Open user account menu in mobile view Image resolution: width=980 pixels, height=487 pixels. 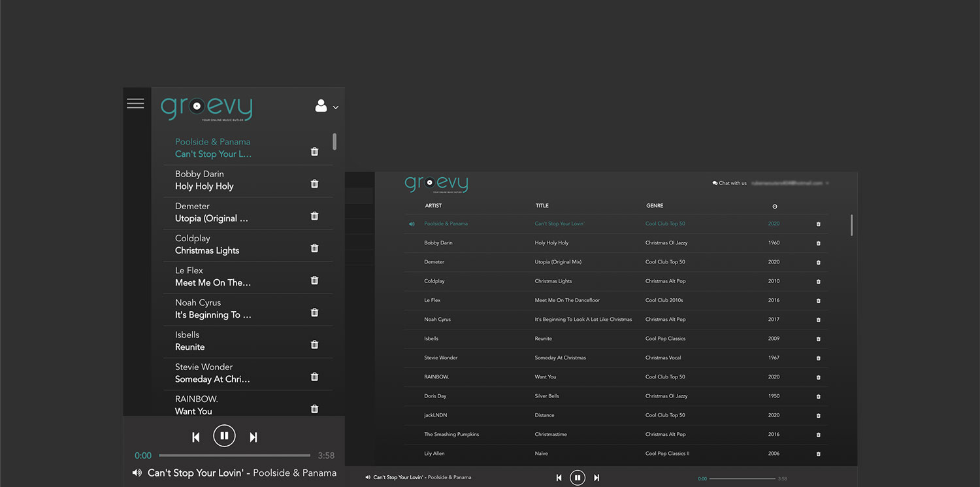pyautogui.click(x=326, y=106)
